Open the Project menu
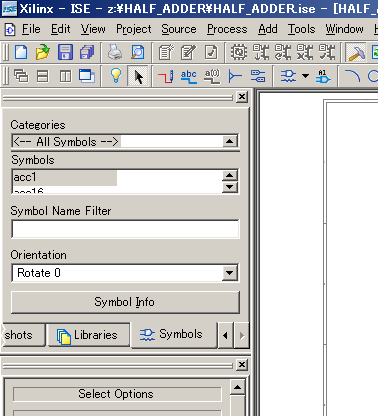The image size is (378, 416). [x=134, y=30]
